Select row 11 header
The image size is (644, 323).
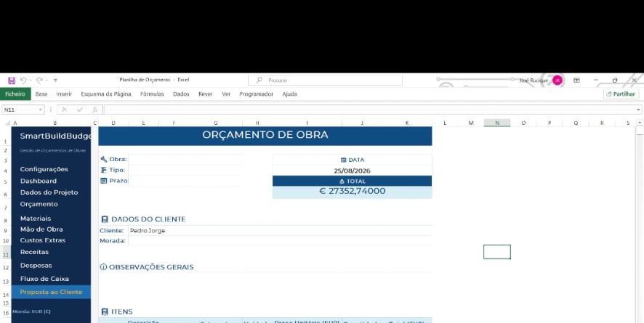[x=5, y=253]
